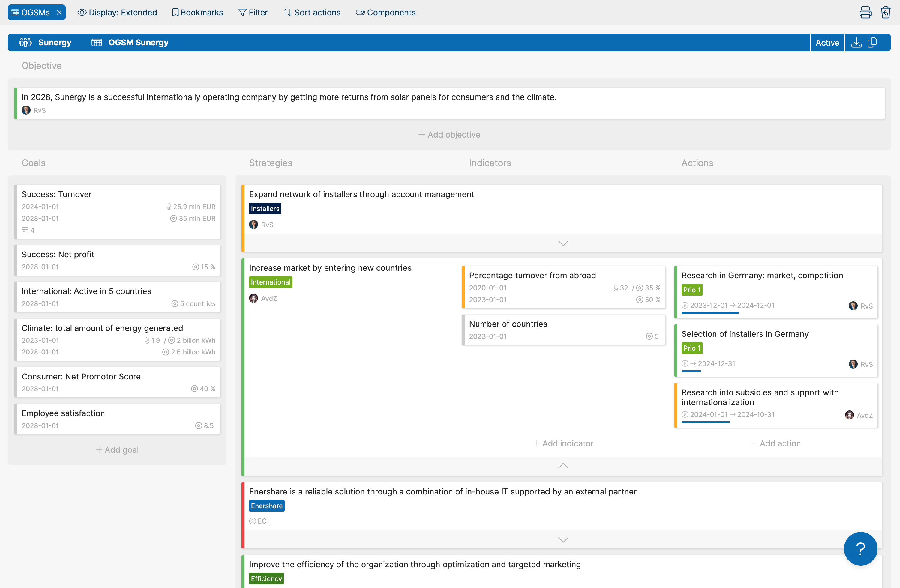This screenshot has height=588, width=900.
Task: Click thermometer icon next to 25.9 mln EUR
Action: point(169,207)
